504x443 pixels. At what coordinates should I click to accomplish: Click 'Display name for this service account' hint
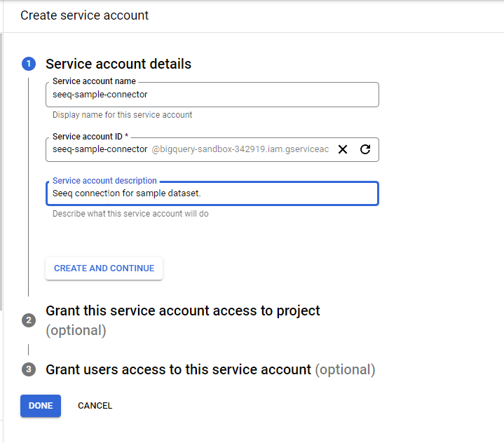coord(122,115)
